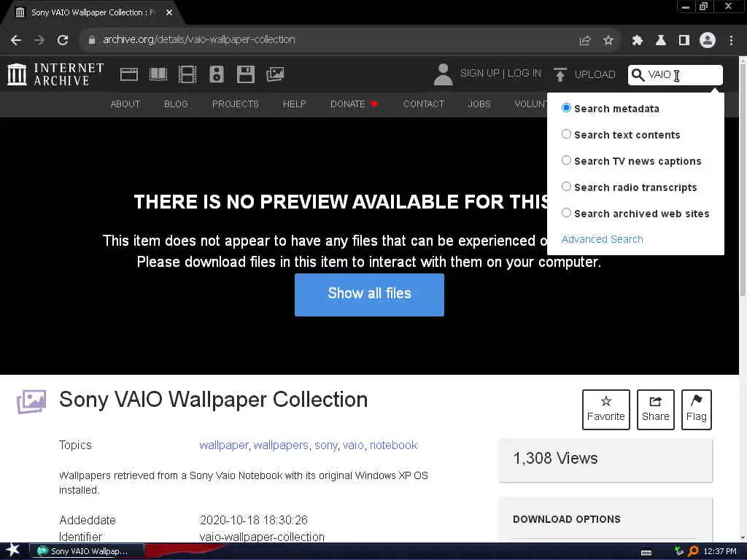Open the CONTACT menu item
Screen dimensions: 747x560
(x=424, y=104)
